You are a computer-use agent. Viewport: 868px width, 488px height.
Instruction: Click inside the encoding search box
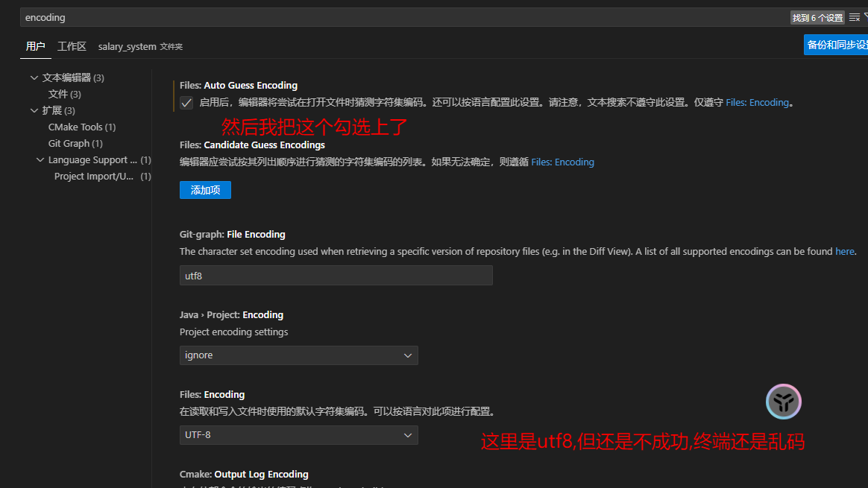(298, 17)
